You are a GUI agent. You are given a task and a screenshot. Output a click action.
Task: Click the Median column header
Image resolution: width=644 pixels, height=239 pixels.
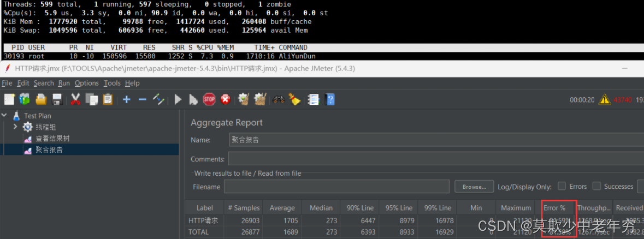pyautogui.click(x=321, y=208)
